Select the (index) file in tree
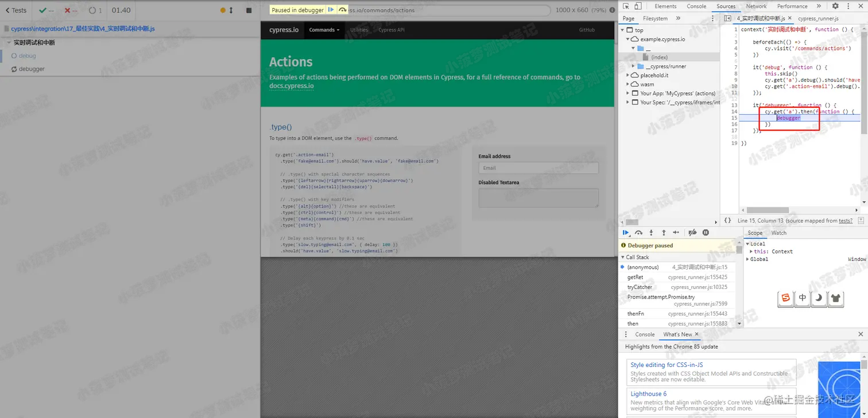The height and width of the screenshot is (418, 868). [x=659, y=57]
